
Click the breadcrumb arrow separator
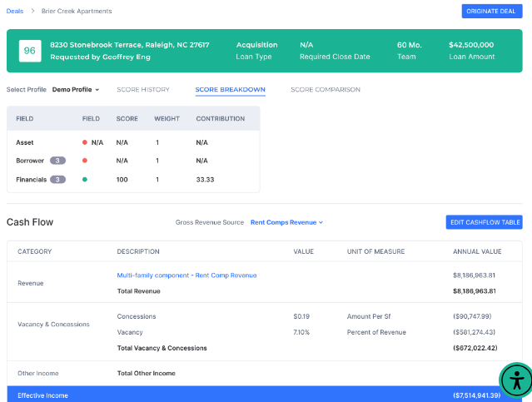tap(32, 11)
